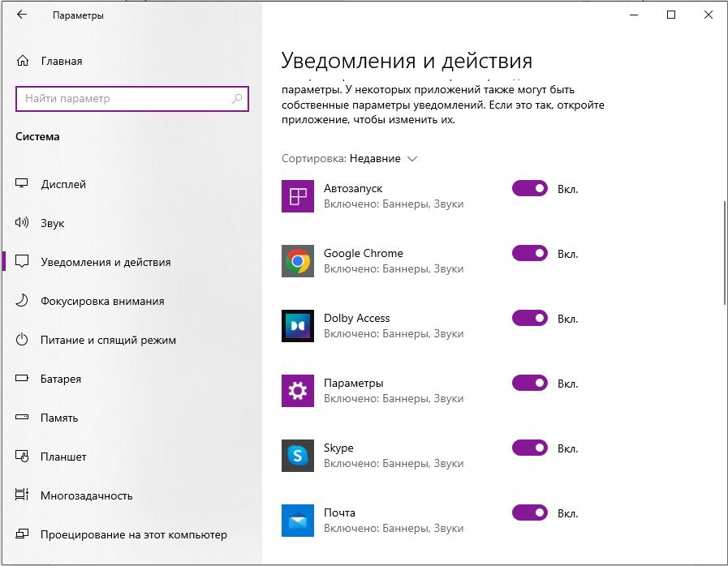
Task: Open Проецирование на этот компьютер
Action: [131, 534]
